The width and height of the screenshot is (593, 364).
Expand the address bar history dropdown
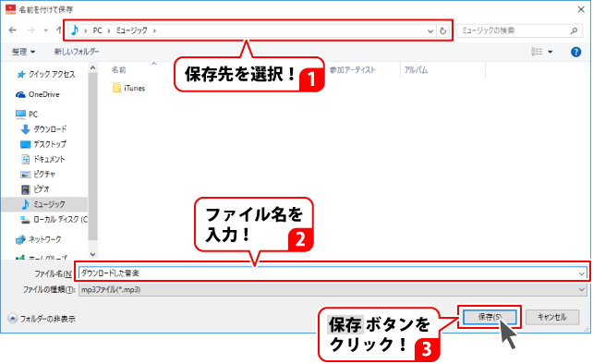[x=430, y=31]
